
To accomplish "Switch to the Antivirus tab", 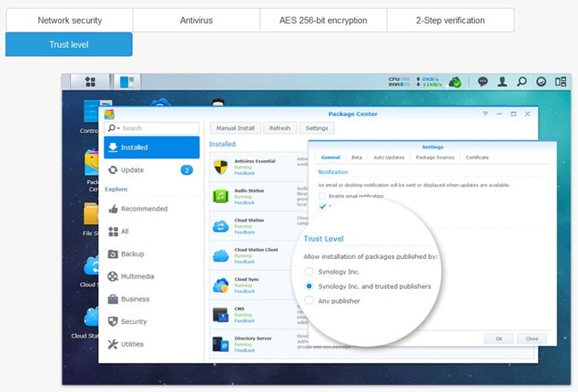I will click(x=196, y=20).
